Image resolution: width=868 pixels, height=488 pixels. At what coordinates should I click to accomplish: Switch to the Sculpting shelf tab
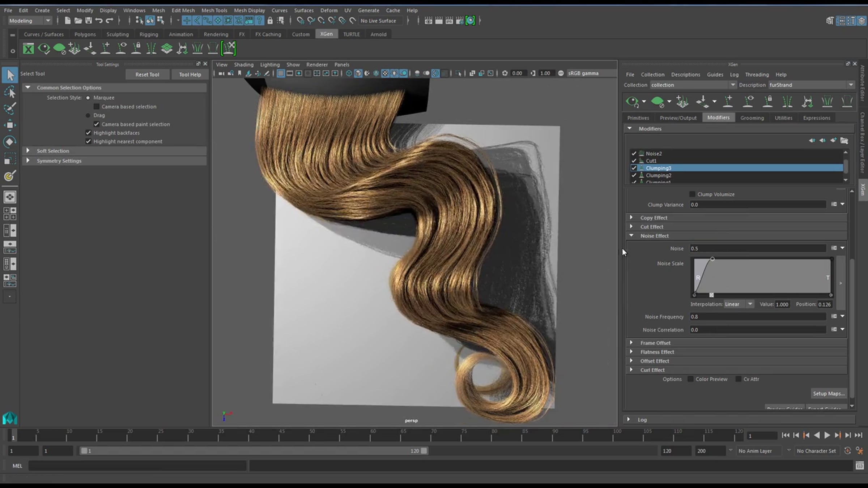click(x=118, y=34)
